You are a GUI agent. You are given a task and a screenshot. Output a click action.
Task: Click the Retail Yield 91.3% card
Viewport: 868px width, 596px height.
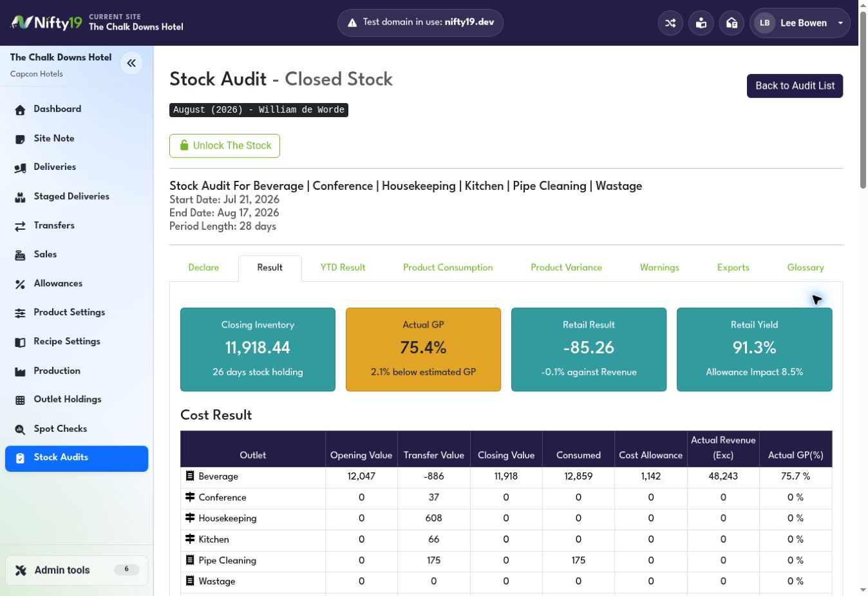754,349
